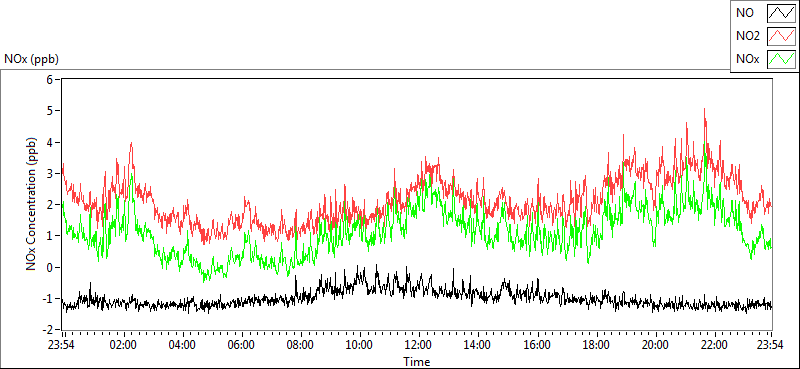Click the NO2 red plot legend icon

coord(781,37)
